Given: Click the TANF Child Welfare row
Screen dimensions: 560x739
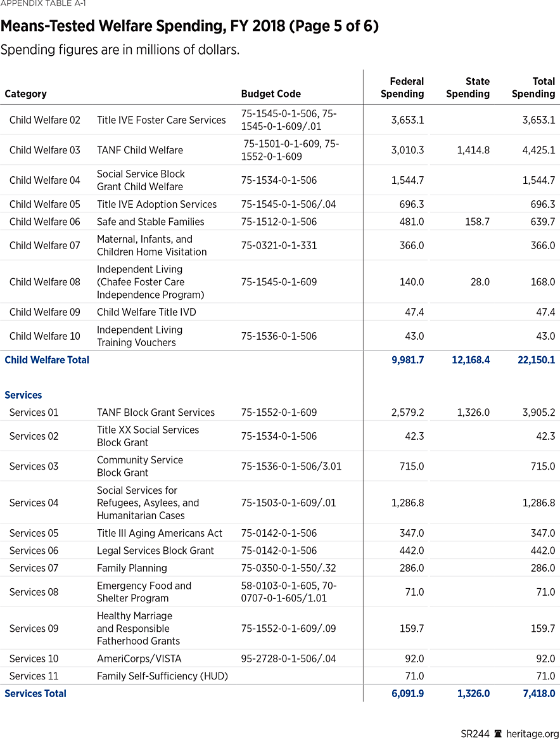Looking at the screenshot, I should coord(139,150).
